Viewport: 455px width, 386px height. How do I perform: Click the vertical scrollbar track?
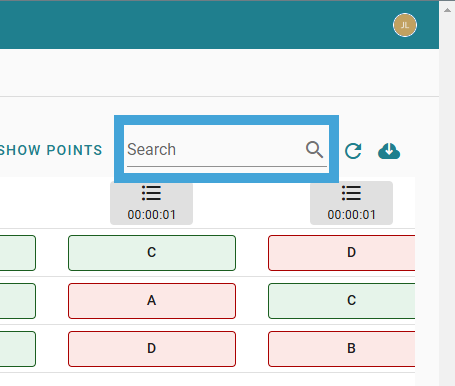tap(447, 200)
